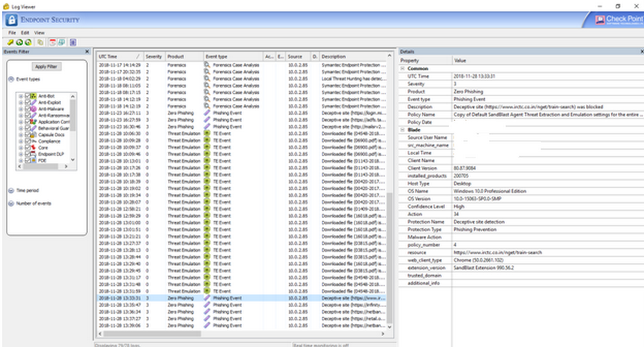Toggle the Capsule Docs checkbox
The image size is (644, 347).
27,134
